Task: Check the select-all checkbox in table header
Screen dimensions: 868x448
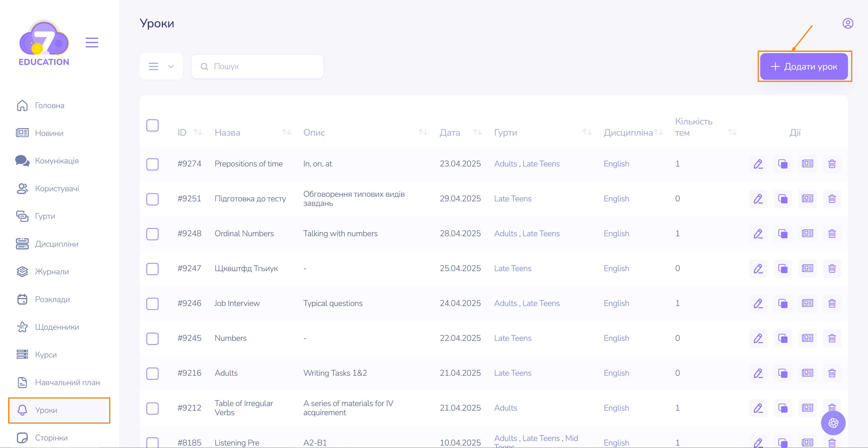Action: (x=152, y=125)
